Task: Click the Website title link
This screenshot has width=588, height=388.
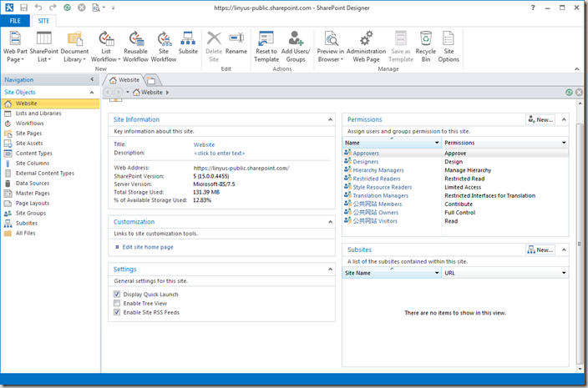Action: point(204,144)
